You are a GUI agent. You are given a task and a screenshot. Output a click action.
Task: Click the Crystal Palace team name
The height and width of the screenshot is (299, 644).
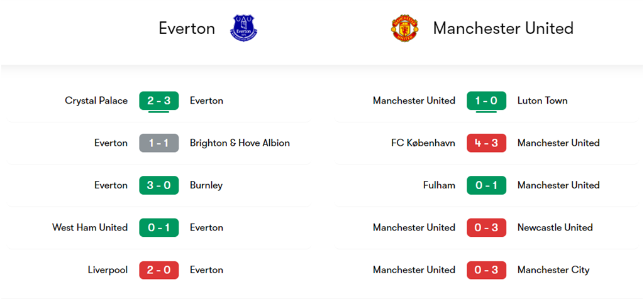tap(96, 101)
